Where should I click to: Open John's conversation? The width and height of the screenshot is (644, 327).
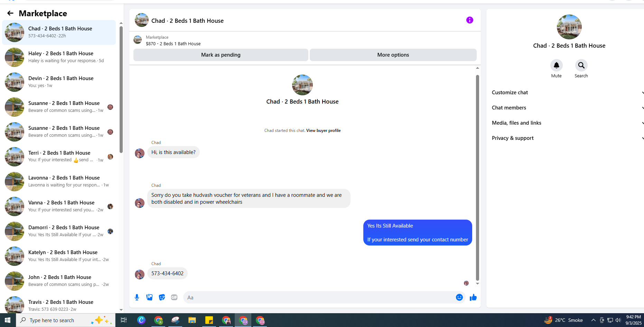(x=59, y=281)
